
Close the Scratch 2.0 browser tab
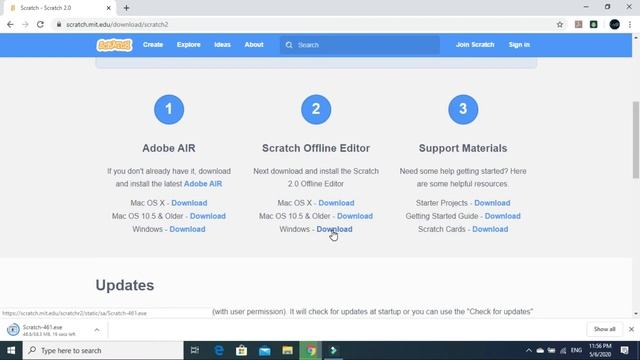pyautogui.click(x=109, y=8)
